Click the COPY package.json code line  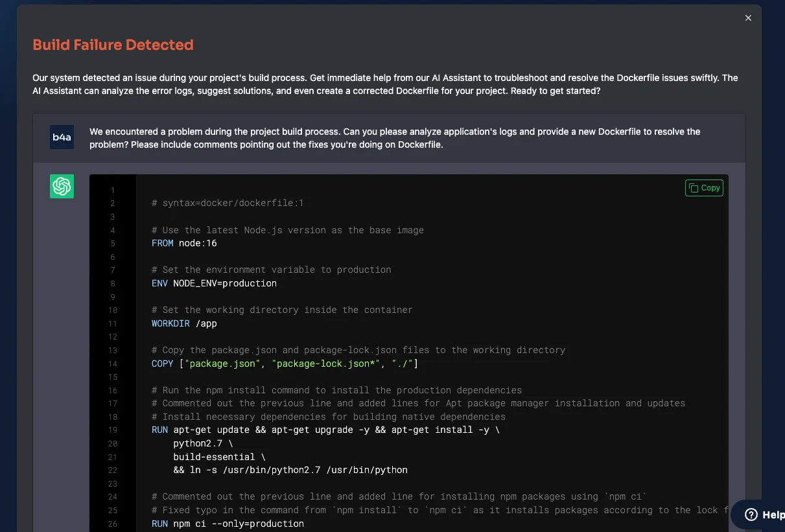[x=285, y=364]
